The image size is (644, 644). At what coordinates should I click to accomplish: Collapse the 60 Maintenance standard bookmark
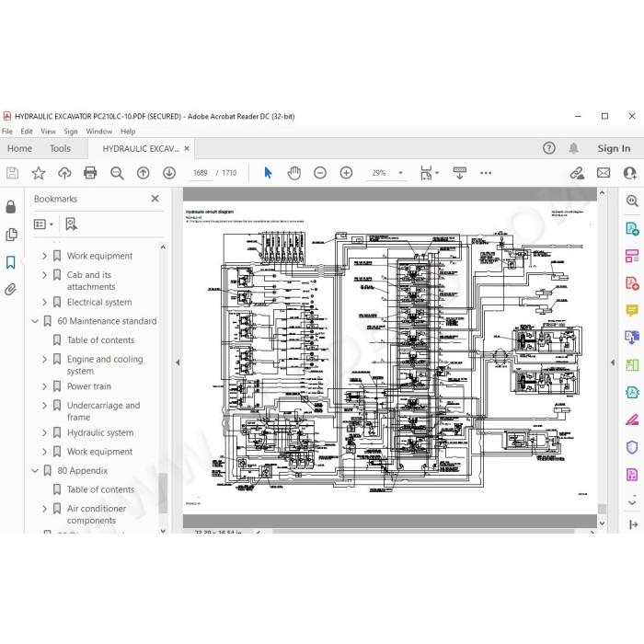(35, 321)
